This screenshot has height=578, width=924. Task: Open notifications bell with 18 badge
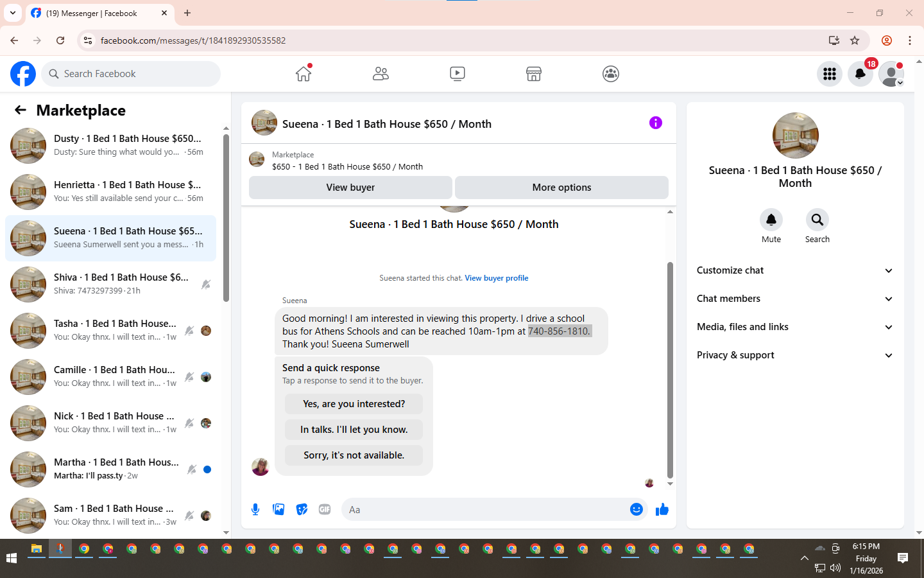click(860, 74)
